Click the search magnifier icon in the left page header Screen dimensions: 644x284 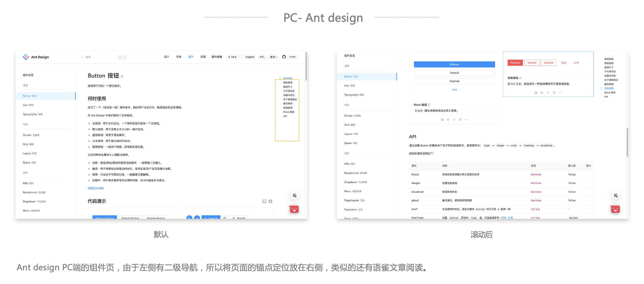coord(82,57)
